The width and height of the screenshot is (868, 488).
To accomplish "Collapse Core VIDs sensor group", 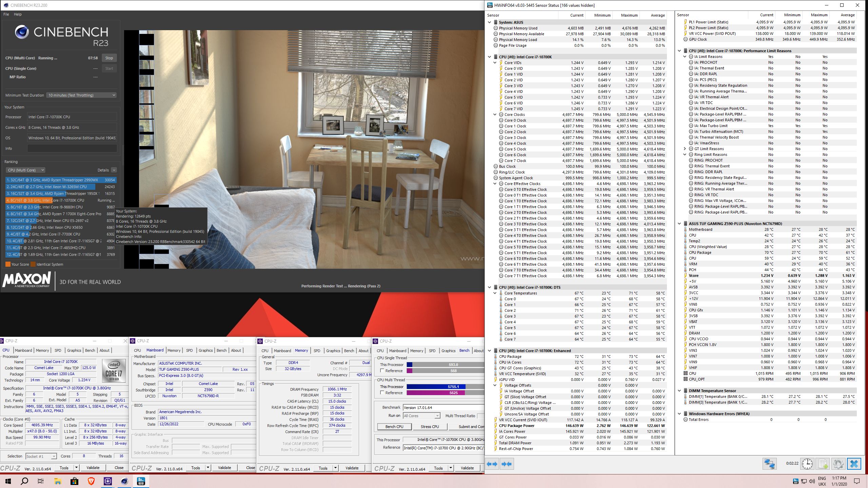I will click(x=495, y=63).
